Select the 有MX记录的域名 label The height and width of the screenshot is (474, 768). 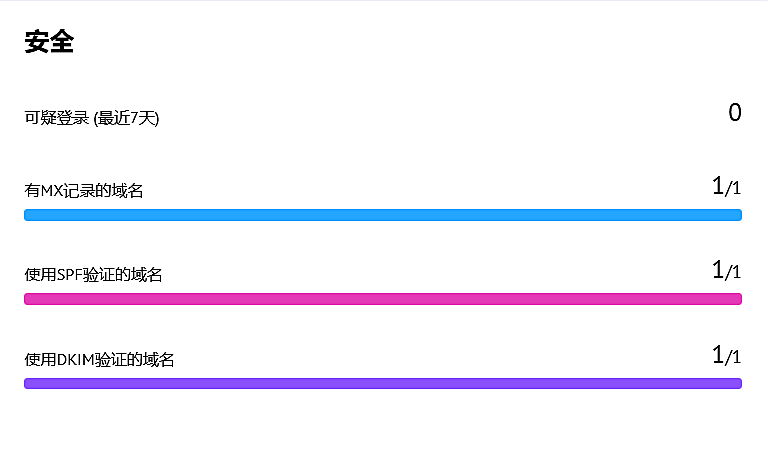coord(84,190)
